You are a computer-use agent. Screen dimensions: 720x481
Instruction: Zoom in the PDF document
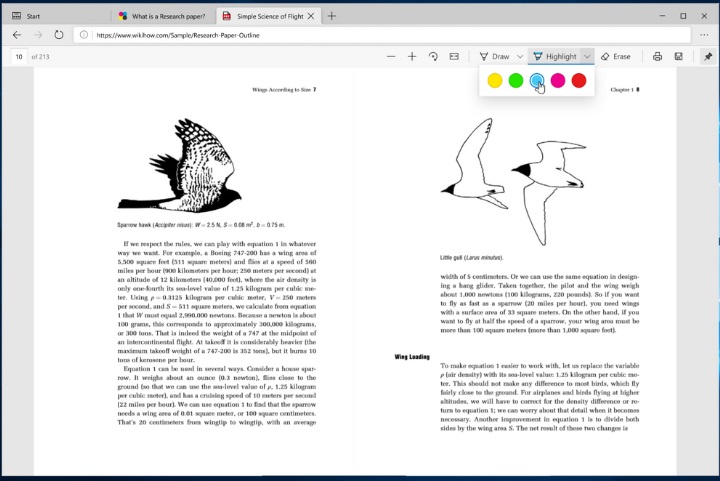(x=412, y=56)
